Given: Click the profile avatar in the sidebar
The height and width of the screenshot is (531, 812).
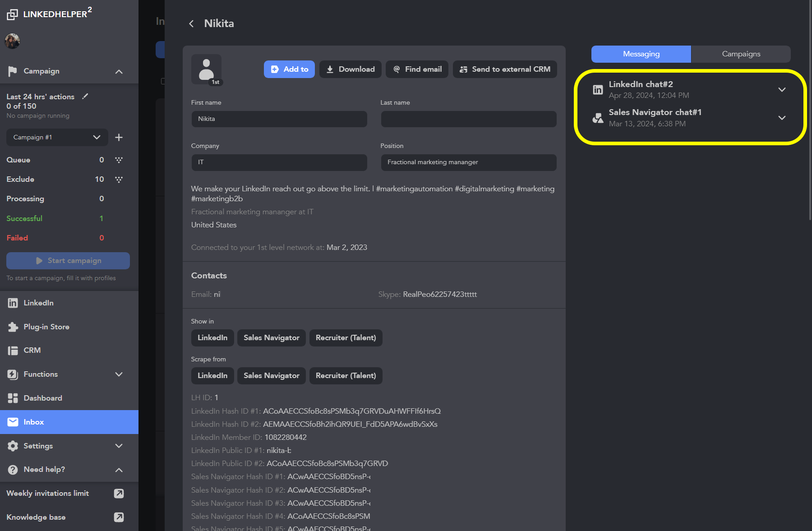Looking at the screenshot, I should coord(12,41).
